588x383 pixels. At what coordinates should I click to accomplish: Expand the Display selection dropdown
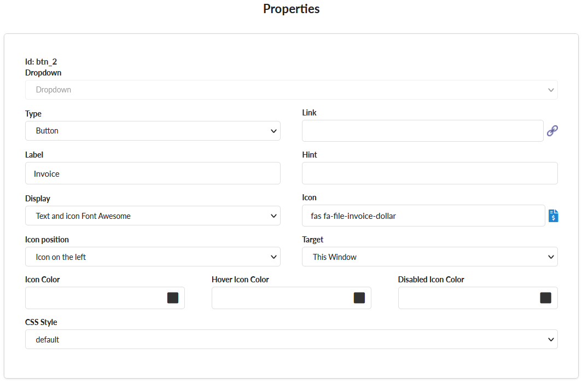[153, 216]
